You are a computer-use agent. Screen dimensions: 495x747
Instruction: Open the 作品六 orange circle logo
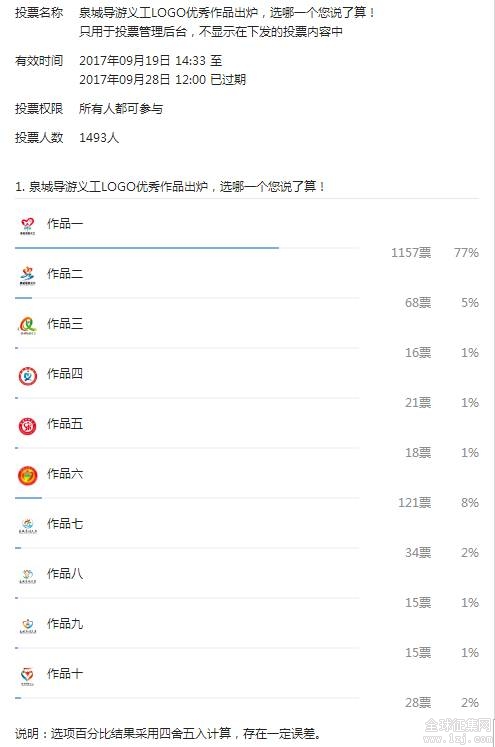[x=28, y=475]
